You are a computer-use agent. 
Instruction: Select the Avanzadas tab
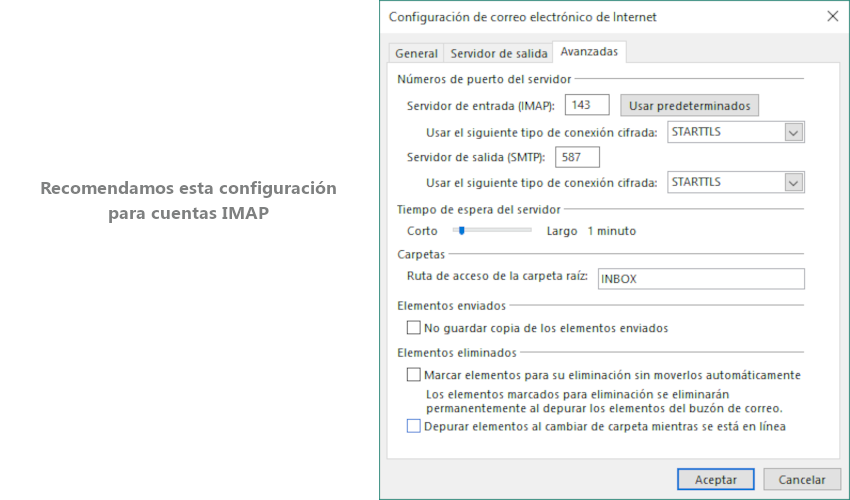pyautogui.click(x=589, y=52)
